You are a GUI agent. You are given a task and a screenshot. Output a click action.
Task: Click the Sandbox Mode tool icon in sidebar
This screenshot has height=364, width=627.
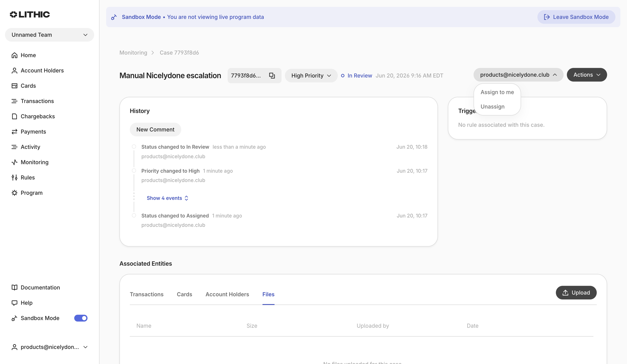click(x=14, y=318)
